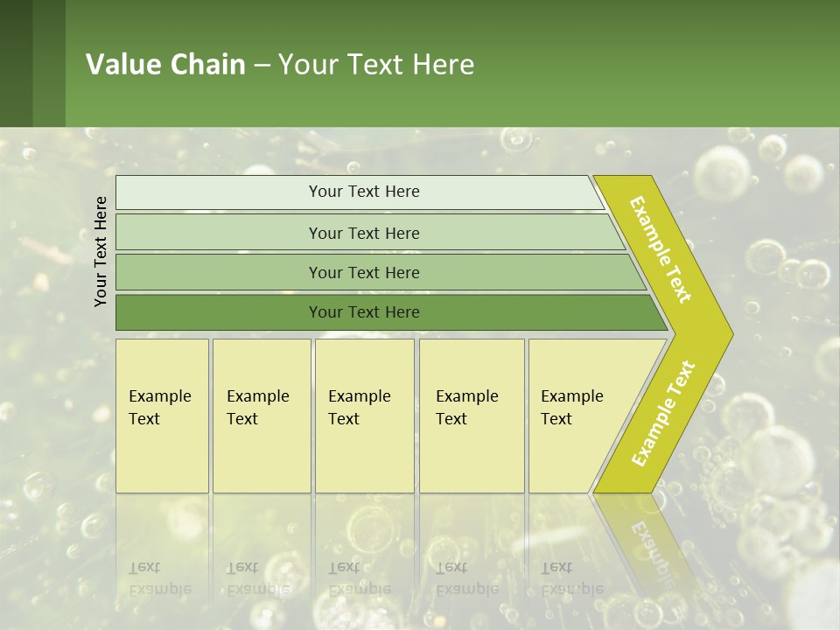Image resolution: width=840 pixels, height=630 pixels.
Task: Select upper "Example Text" on the chevron arrow
Action: tap(661, 249)
